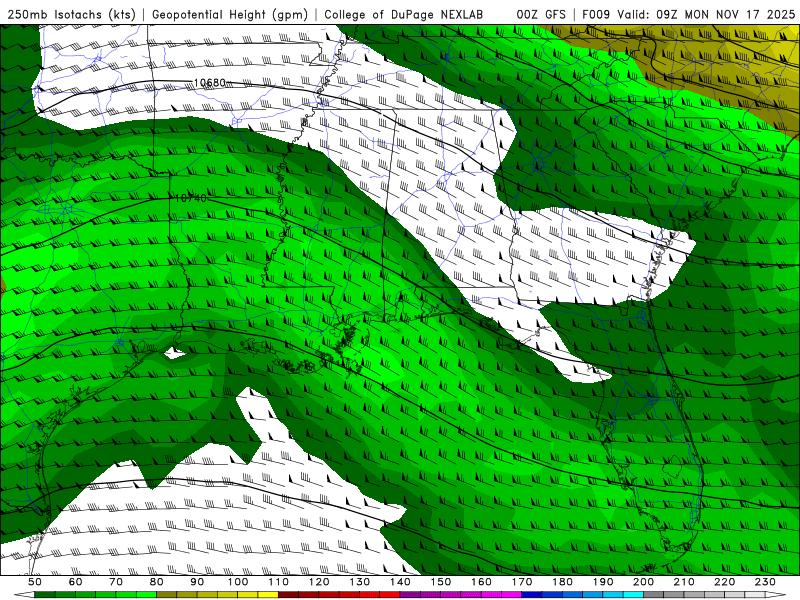Click the 200 value on the color scale

(644, 582)
